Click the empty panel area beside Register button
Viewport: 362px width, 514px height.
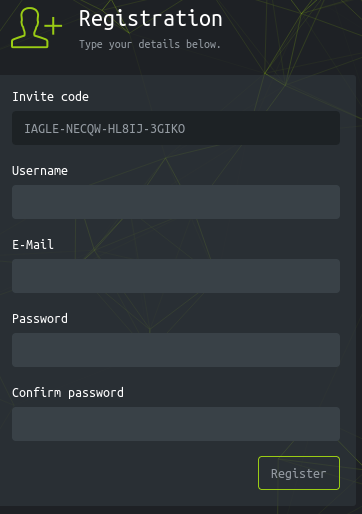133,473
